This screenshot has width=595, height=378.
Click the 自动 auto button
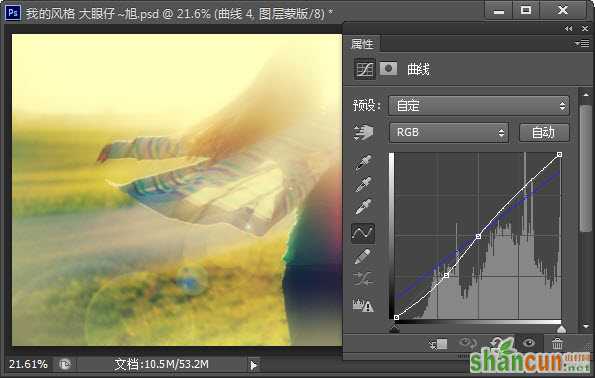(x=544, y=132)
